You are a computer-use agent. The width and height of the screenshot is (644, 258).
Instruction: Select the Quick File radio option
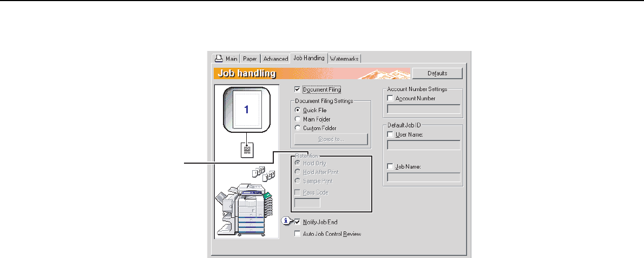click(297, 110)
